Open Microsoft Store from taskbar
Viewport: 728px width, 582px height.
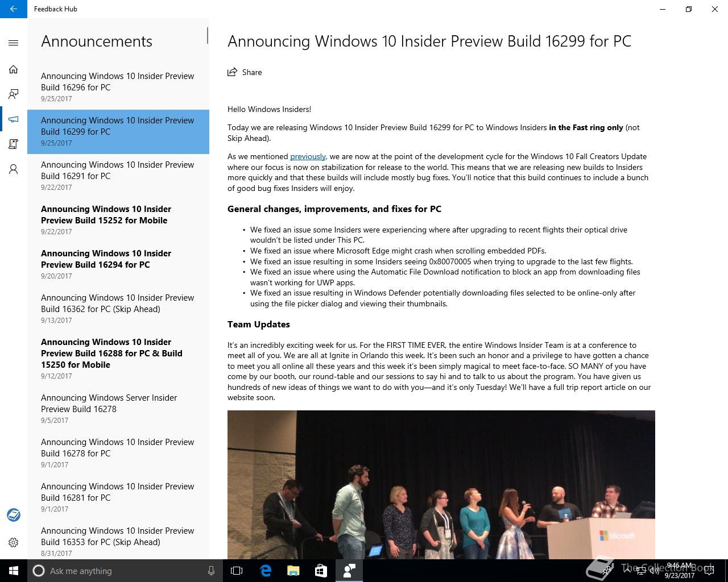point(321,571)
